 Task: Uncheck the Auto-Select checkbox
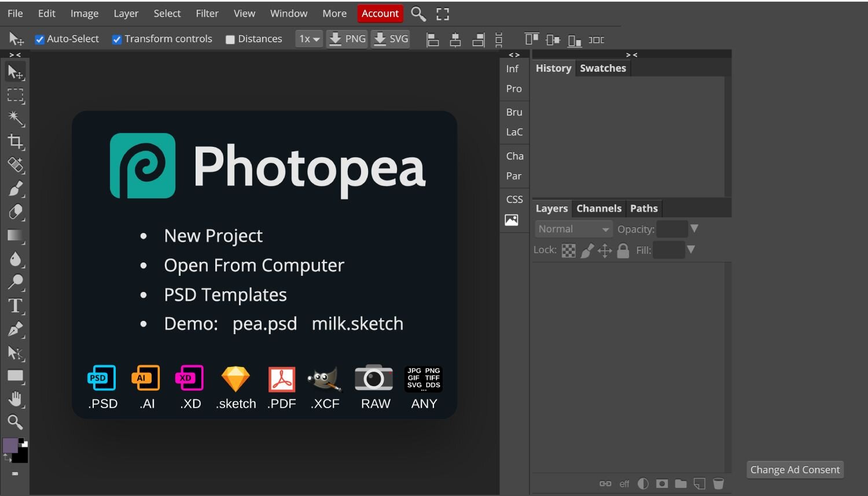click(40, 39)
